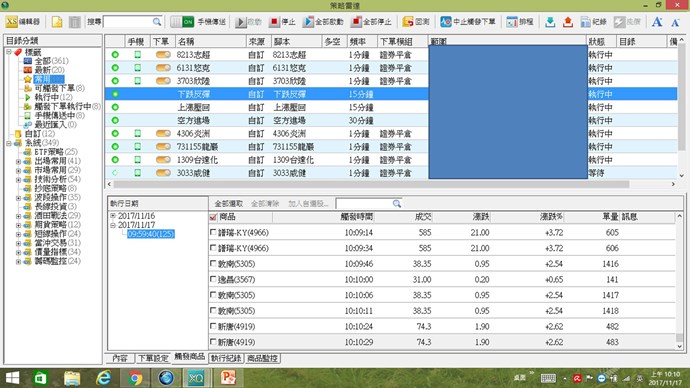
Task: Open Internet Explorer from the taskbar
Action: 104,378
